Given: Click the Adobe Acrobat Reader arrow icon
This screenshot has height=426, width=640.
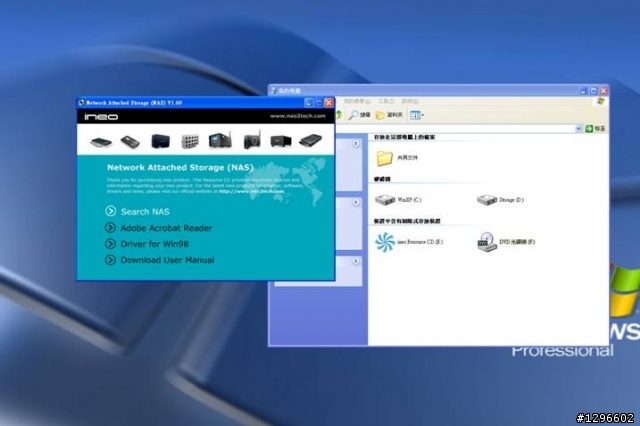Looking at the screenshot, I should coord(110,228).
